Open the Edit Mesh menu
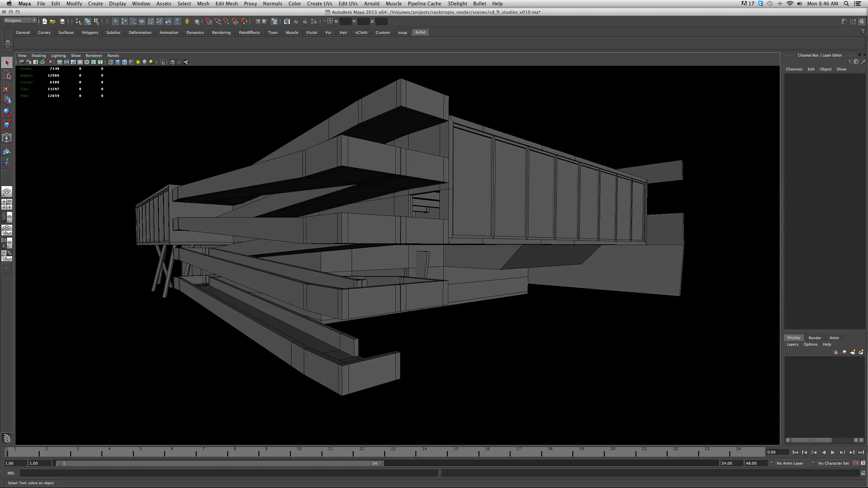 click(x=226, y=4)
